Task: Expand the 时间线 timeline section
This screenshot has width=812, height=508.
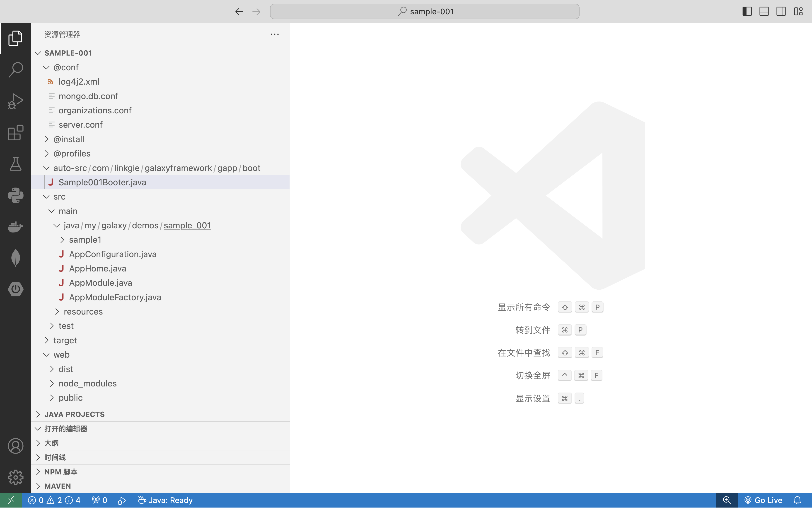Action: pos(160,458)
